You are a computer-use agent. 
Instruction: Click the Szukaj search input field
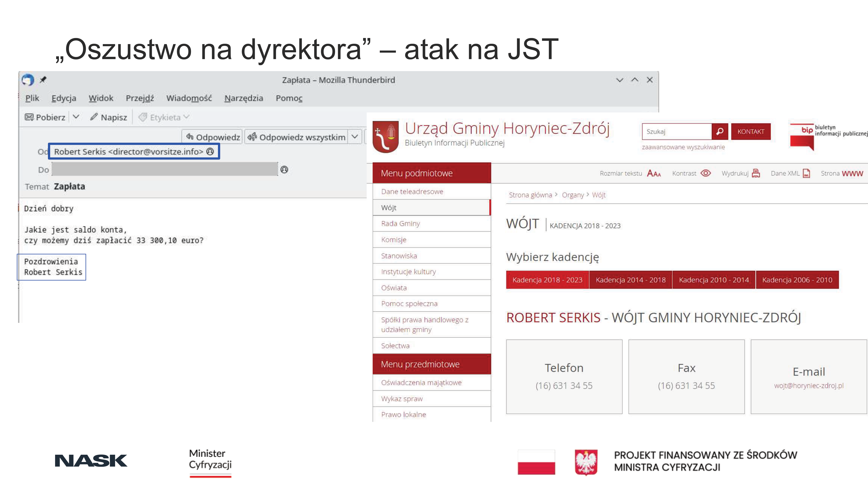pos(677,131)
